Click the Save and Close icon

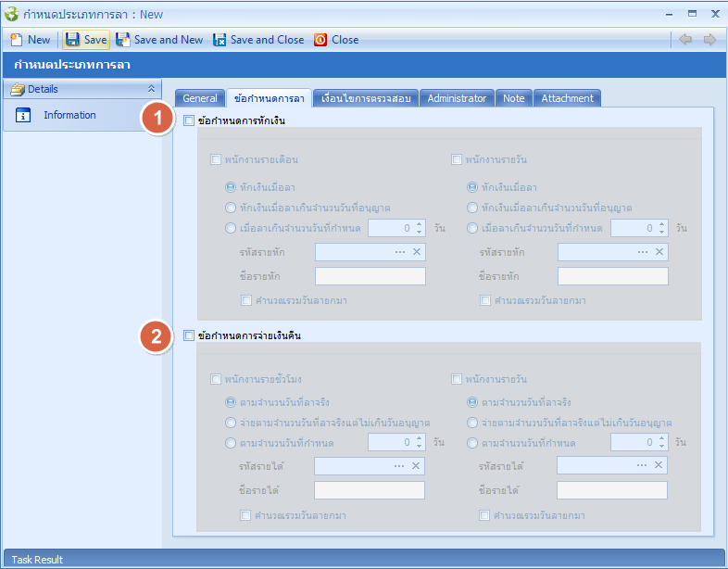click(220, 40)
